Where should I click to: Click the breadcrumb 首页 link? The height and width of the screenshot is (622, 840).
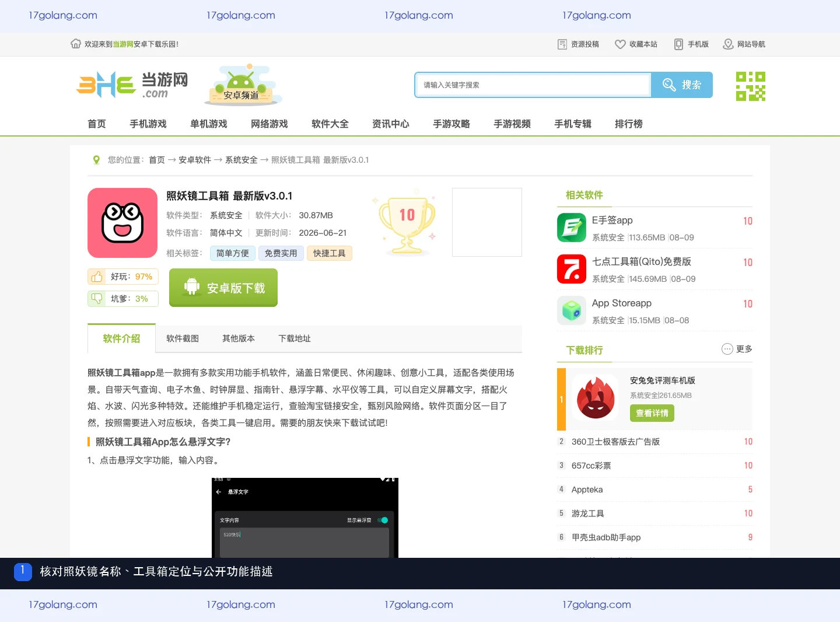pos(157,160)
